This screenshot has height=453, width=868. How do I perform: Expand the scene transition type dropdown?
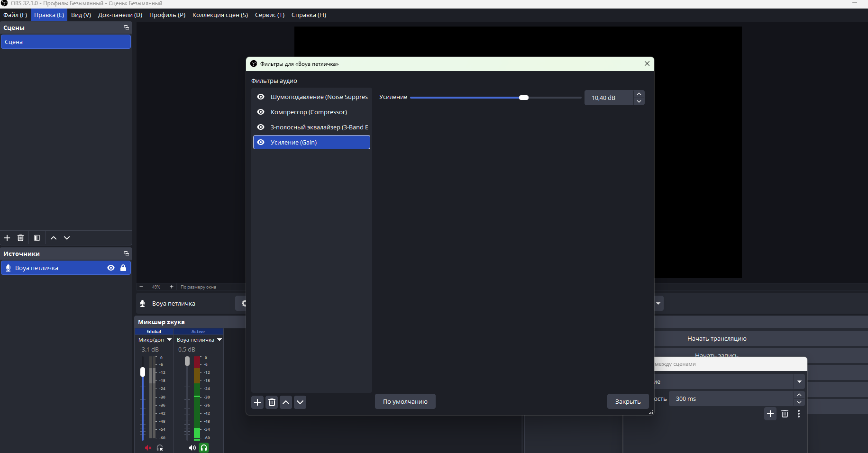point(799,381)
